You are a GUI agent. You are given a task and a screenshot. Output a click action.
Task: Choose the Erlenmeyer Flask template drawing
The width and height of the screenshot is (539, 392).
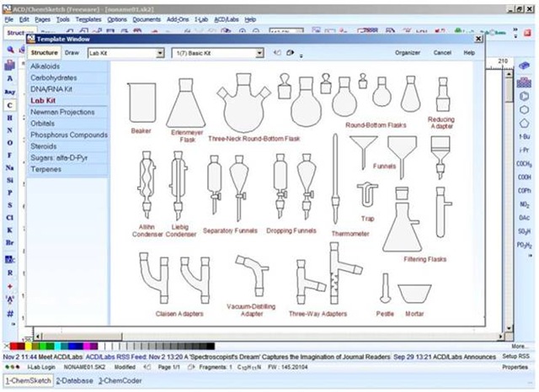pyautogui.click(x=186, y=103)
